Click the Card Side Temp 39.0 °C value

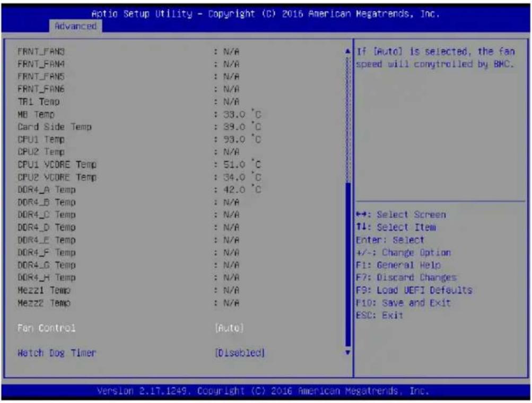[242, 127]
